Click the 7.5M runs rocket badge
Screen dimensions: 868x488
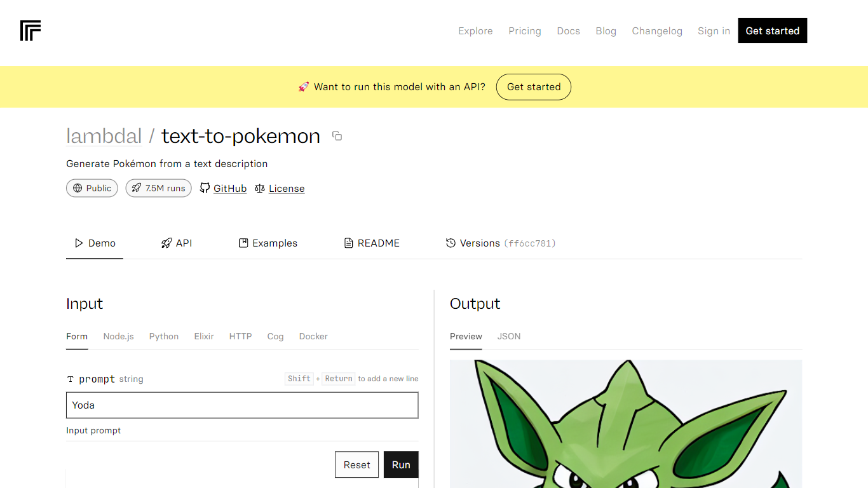(x=158, y=188)
